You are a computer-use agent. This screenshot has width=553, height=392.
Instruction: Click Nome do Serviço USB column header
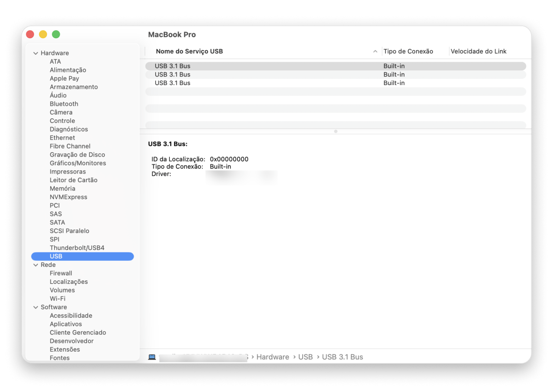point(189,51)
